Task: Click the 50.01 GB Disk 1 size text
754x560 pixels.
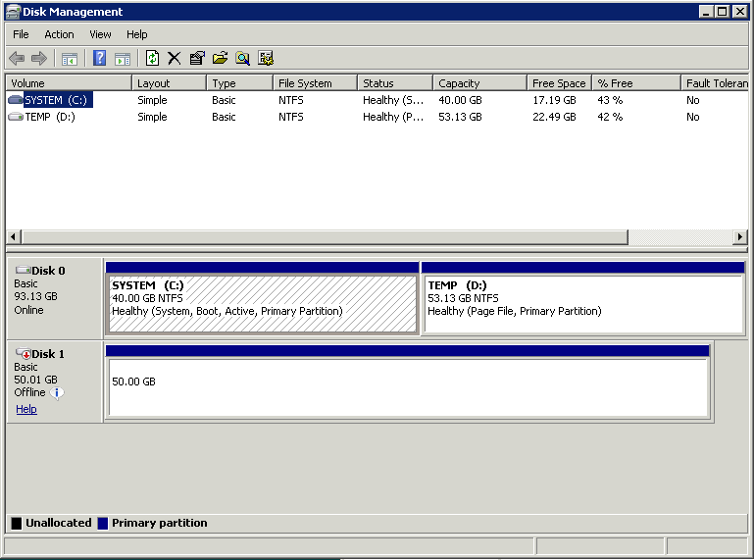Action: click(x=35, y=380)
